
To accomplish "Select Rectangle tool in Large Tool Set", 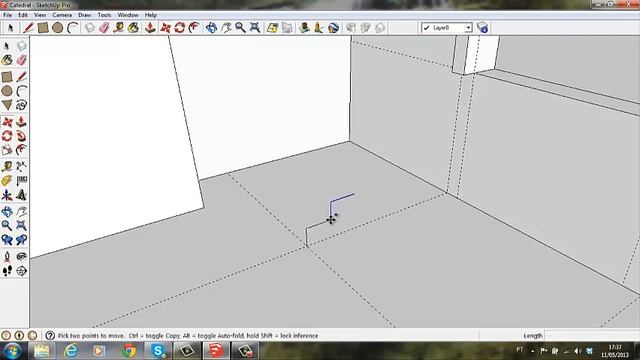I will coord(7,77).
